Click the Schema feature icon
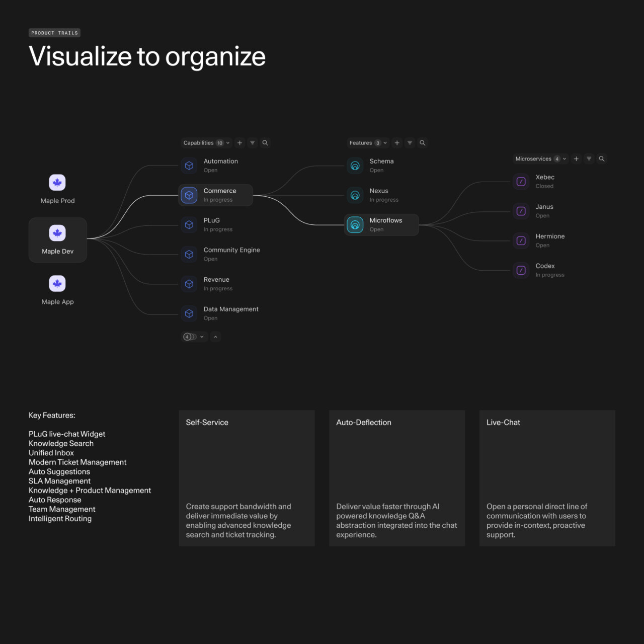 point(355,165)
